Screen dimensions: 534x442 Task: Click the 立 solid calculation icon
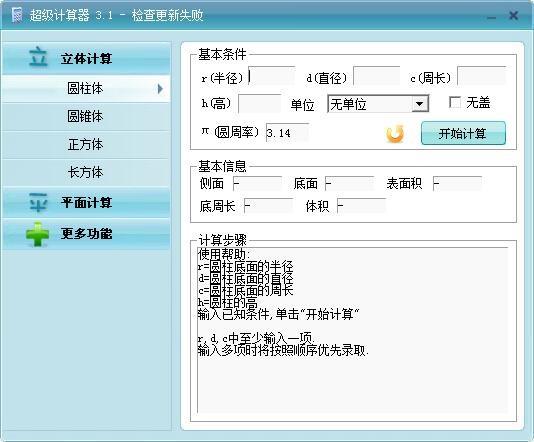[38, 57]
